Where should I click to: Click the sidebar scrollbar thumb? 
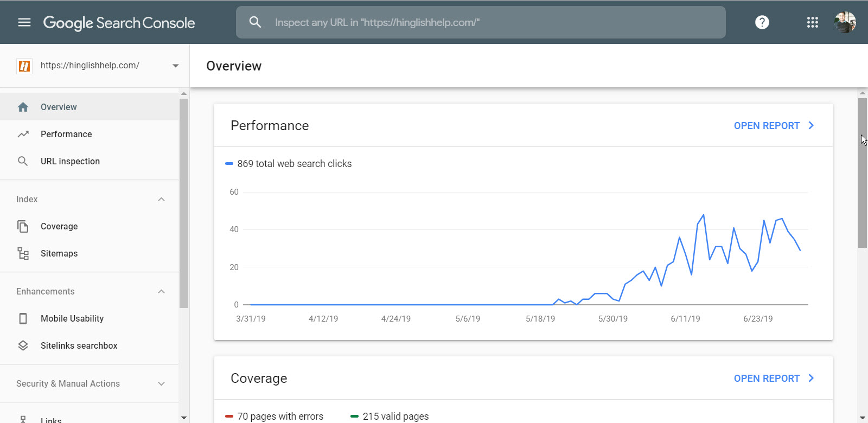pyautogui.click(x=184, y=203)
